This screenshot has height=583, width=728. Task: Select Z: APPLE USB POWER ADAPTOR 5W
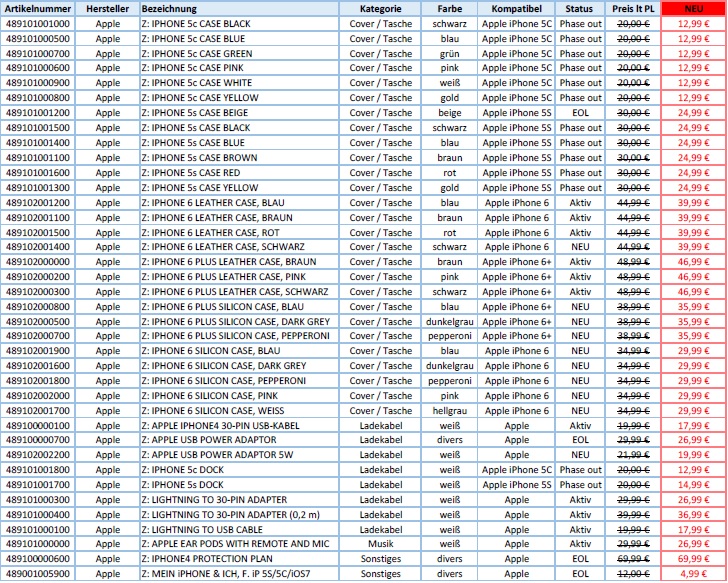coord(239,454)
